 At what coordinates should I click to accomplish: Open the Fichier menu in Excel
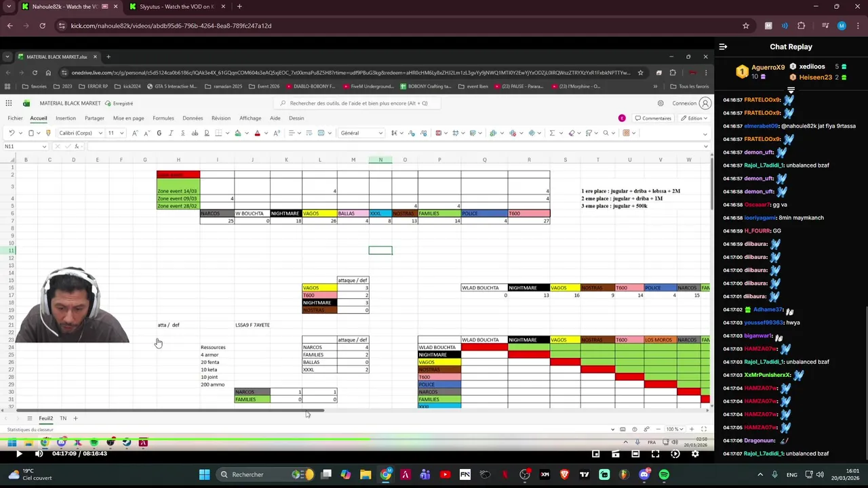tap(15, 118)
